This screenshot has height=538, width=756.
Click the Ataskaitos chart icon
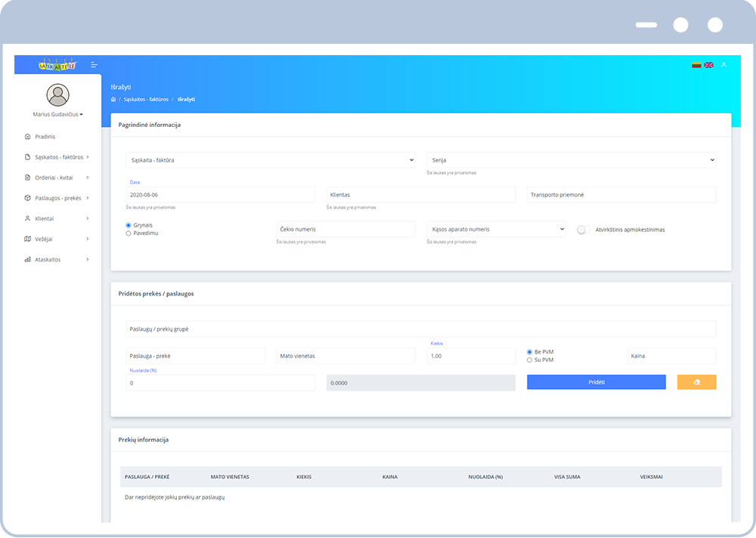27,259
